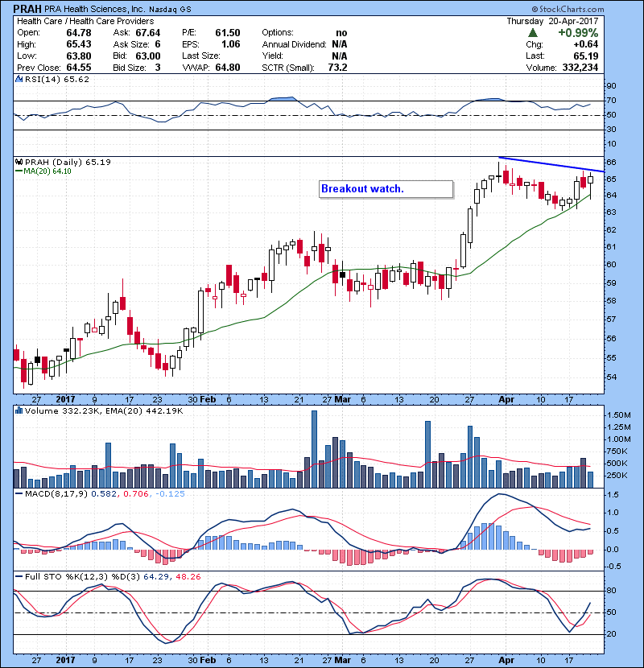Click the candlestick icon beside PRAH (Daily)
This screenshot has width=644, height=668.
tap(19, 162)
